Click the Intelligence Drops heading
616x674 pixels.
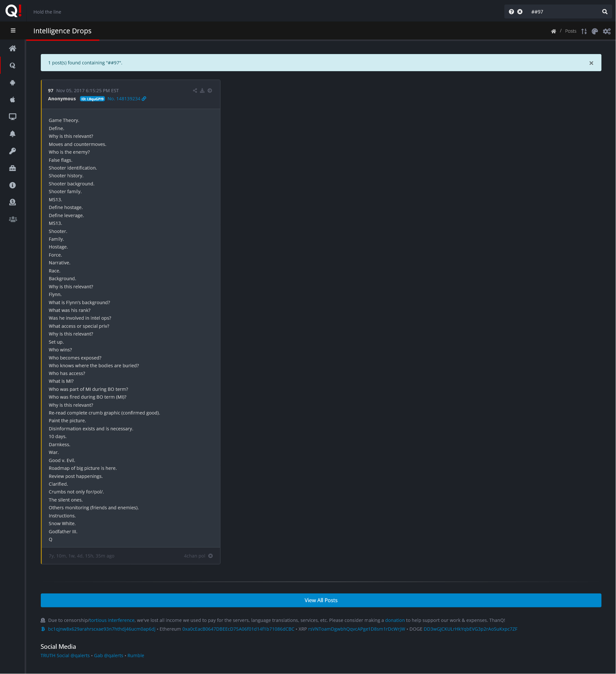click(x=62, y=31)
